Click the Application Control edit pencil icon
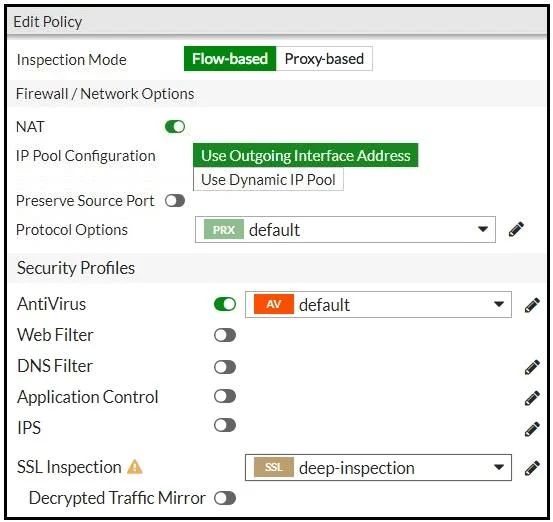The height and width of the screenshot is (522, 553). pos(532,398)
